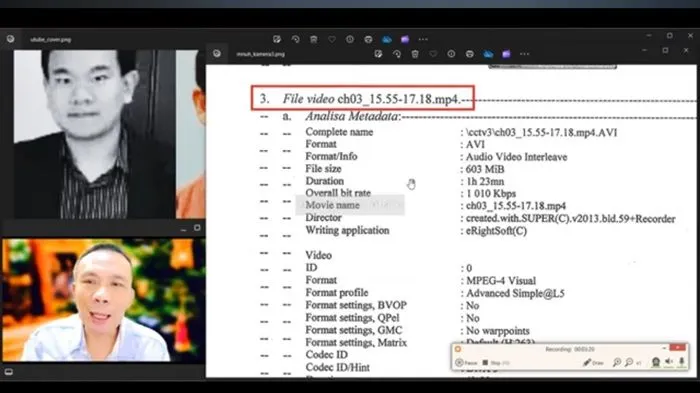Print the image from the back Photos window
Viewport: 700px width, 393px height.
pos(368,39)
